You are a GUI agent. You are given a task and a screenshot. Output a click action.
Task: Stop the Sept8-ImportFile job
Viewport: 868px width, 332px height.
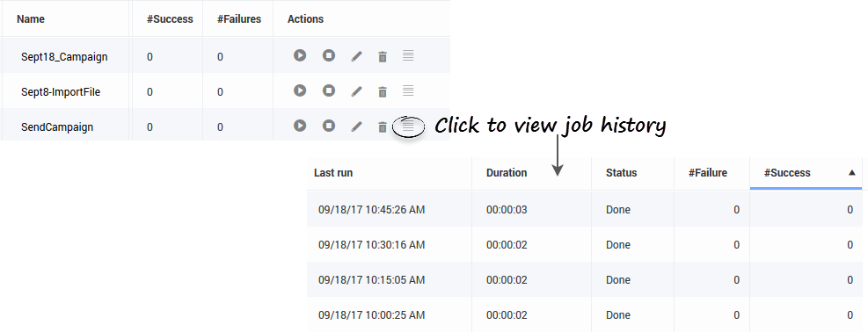[329, 90]
